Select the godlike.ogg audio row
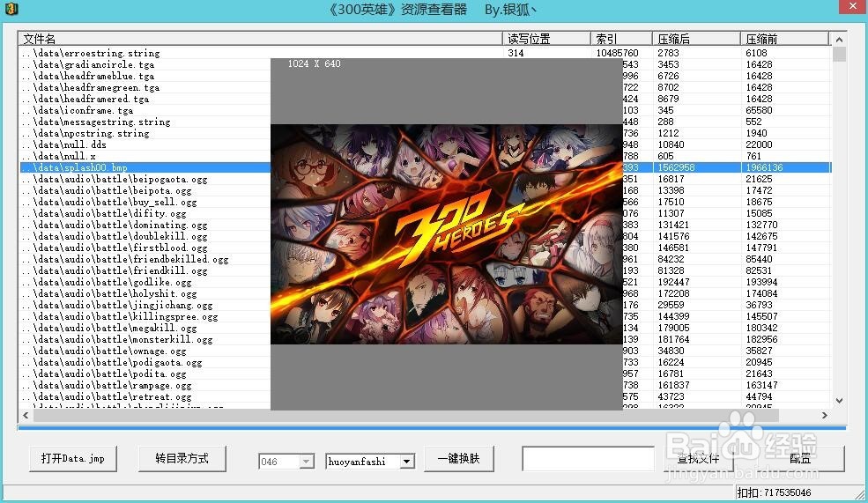This screenshot has height=503, width=868. point(425,282)
